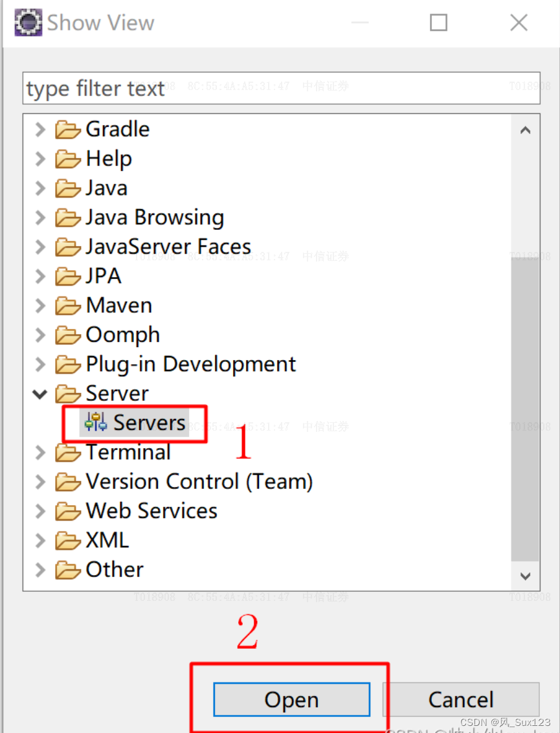
Task: Expand the Plug-in Development category
Action: [41, 365]
